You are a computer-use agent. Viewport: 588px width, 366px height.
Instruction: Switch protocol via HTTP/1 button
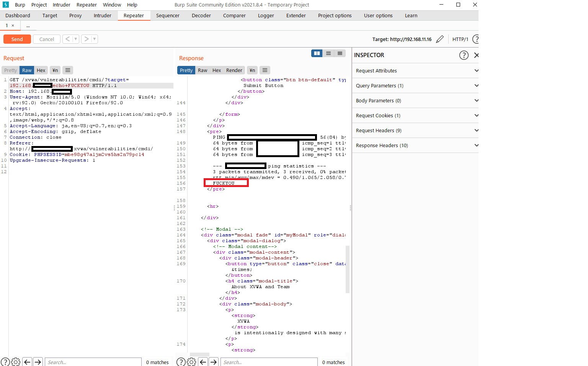460,39
